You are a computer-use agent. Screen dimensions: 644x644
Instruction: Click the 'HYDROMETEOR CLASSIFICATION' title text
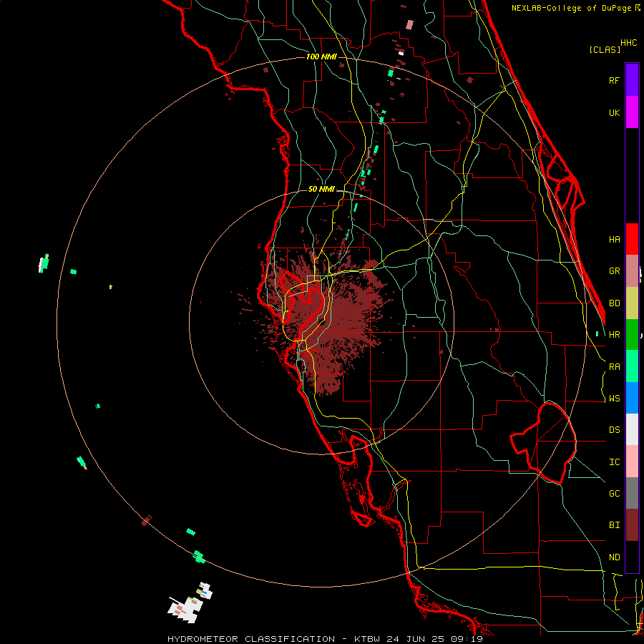[251, 639]
